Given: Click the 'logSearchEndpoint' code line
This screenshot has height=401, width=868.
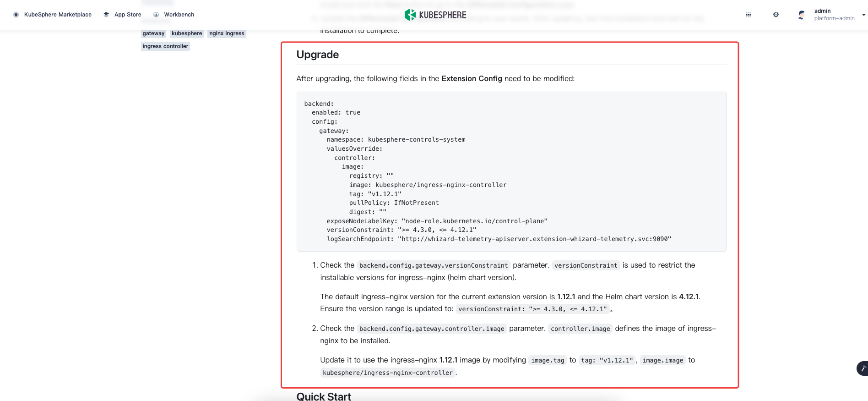Looking at the screenshot, I should 499,239.
